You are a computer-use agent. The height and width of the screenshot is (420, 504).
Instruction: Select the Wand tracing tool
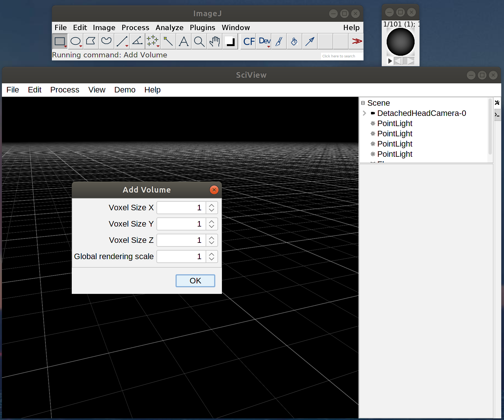point(168,41)
